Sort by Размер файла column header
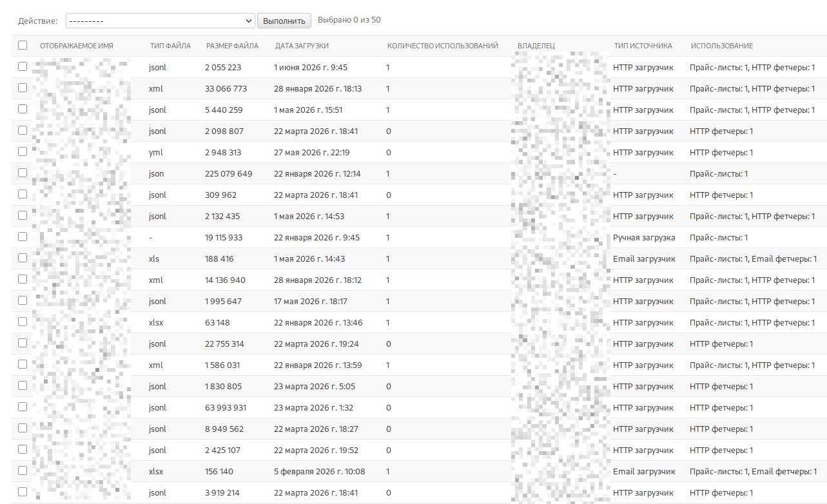The image size is (827, 504). pyautogui.click(x=232, y=46)
